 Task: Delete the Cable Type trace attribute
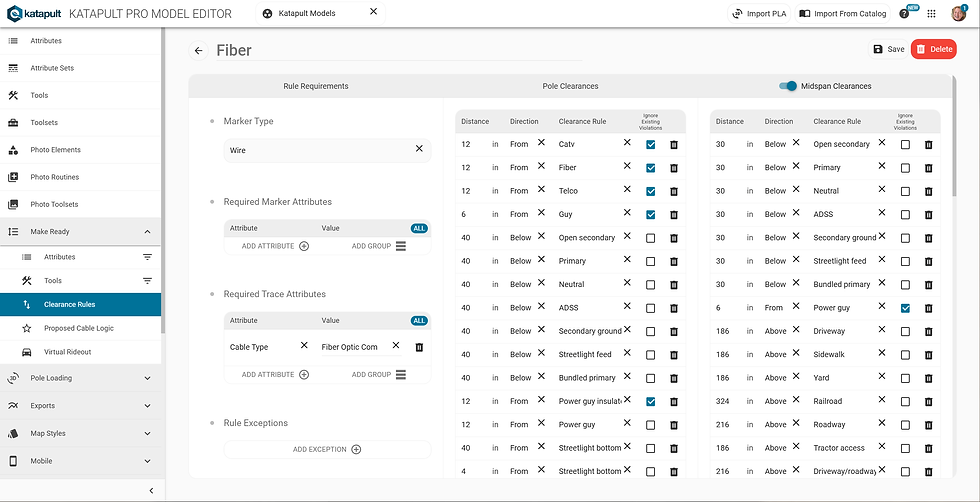coord(419,347)
